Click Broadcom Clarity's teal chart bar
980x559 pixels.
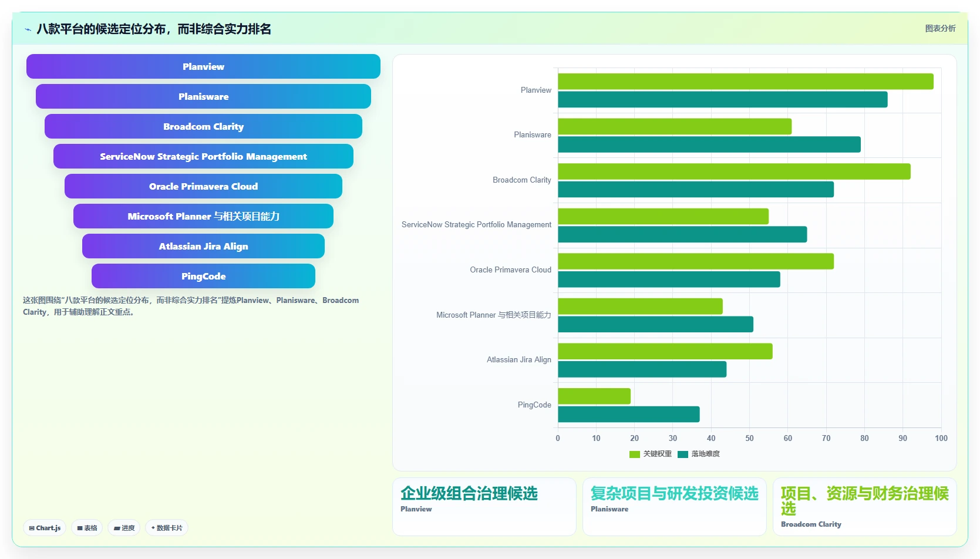click(x=696, y=189)
